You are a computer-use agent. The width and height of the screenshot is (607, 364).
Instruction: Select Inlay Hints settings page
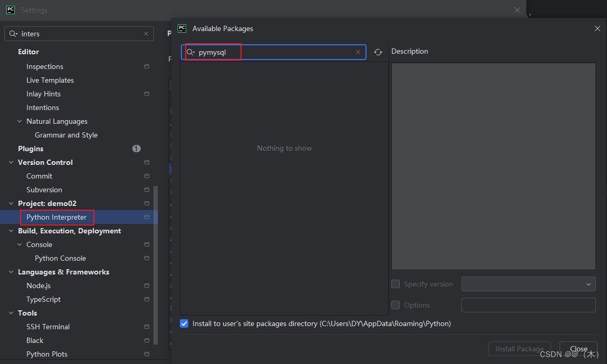click(43, 94)
